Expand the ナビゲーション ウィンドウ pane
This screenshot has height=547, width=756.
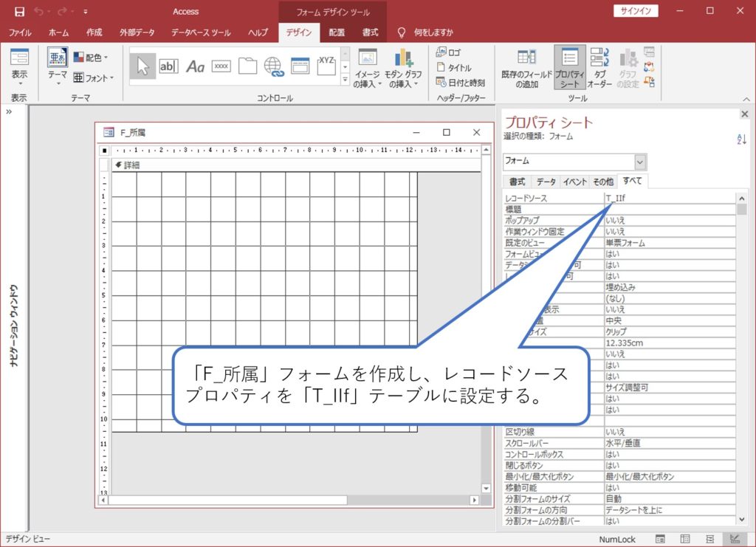click(9, 113)
